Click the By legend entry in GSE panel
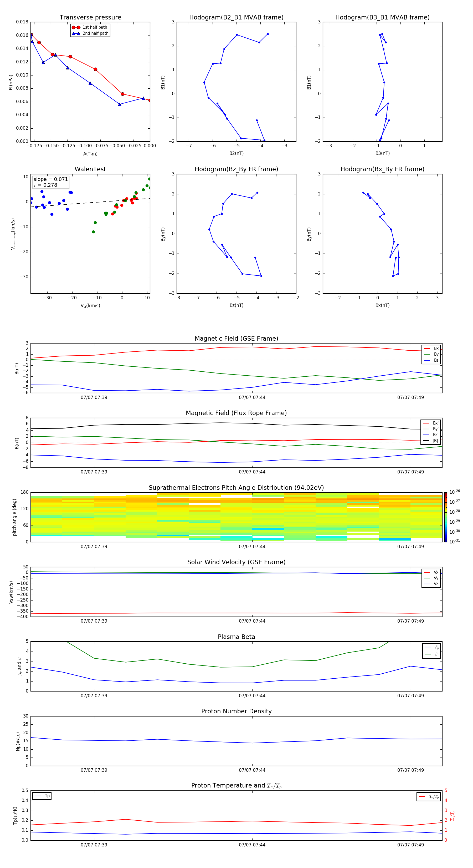 click(x=431, y=354)
